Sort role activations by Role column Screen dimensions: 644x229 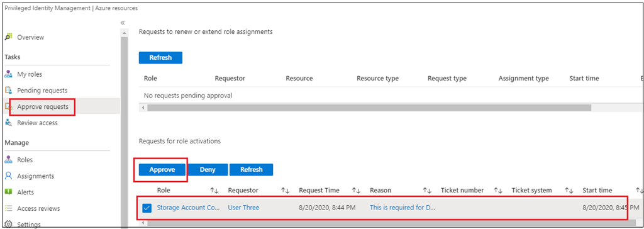[214, 191]
